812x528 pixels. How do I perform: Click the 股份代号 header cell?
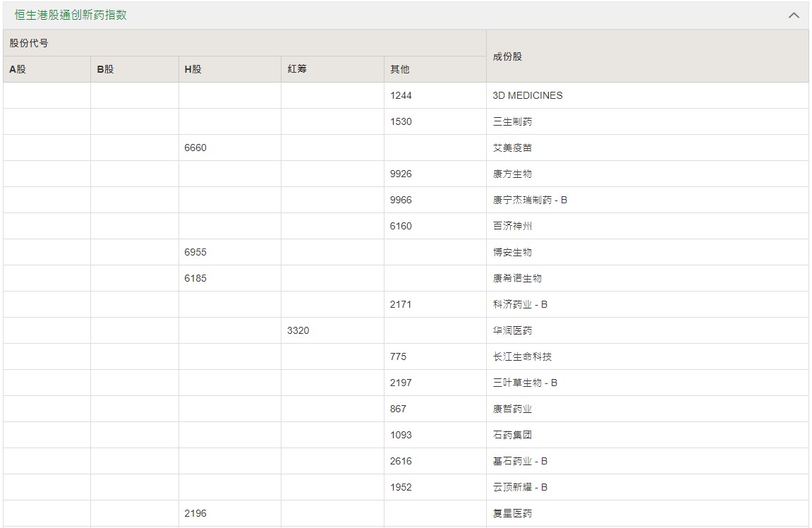[29, 43]
